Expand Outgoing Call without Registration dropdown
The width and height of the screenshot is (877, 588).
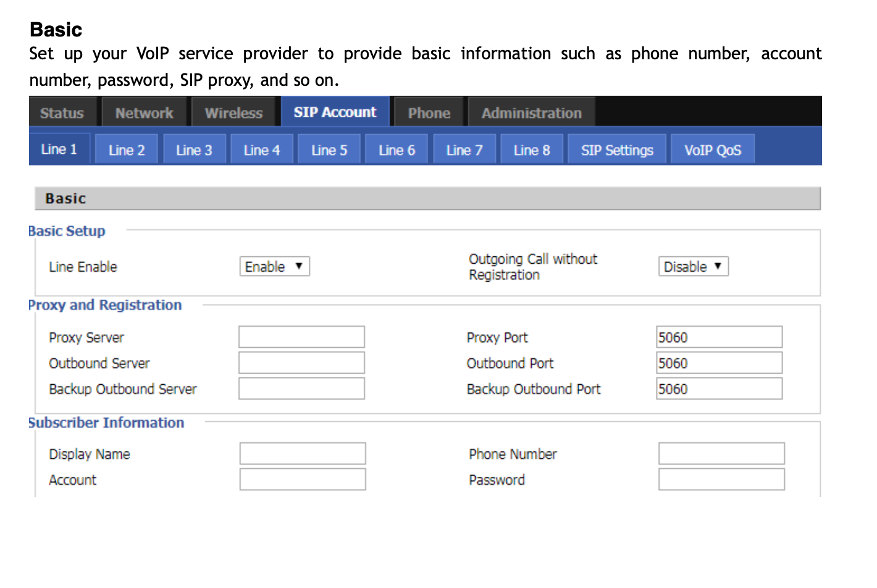click(x=694, y=266)
